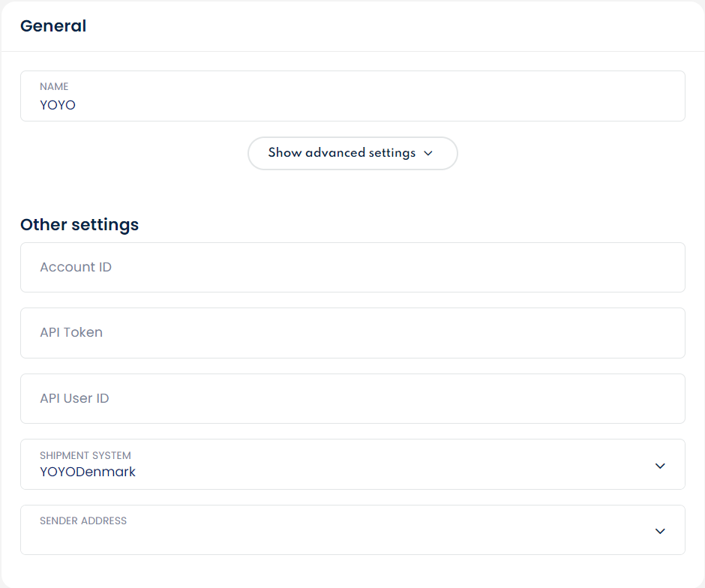The image size is (705, 588).
Task: Click into the API Token field
Action: coord(352,333)
